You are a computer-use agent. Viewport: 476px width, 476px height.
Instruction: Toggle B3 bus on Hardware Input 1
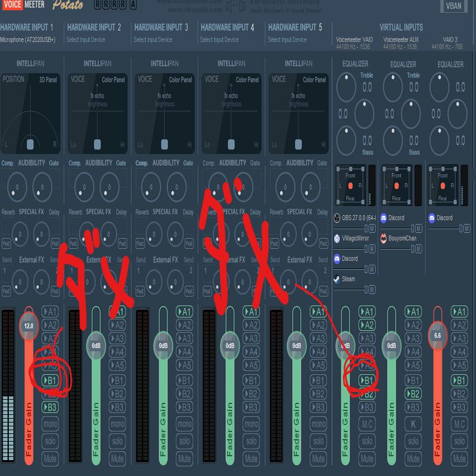(50, 407)
